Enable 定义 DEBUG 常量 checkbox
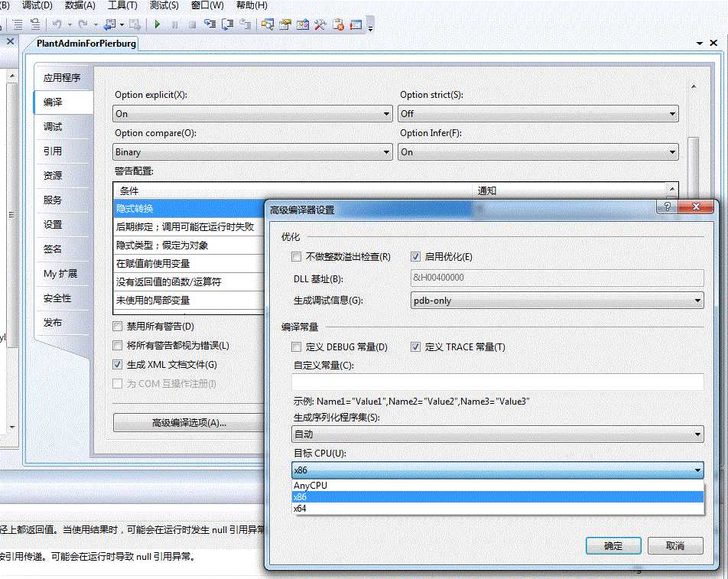This screenshot has width=728, height=579. [296, 346]
